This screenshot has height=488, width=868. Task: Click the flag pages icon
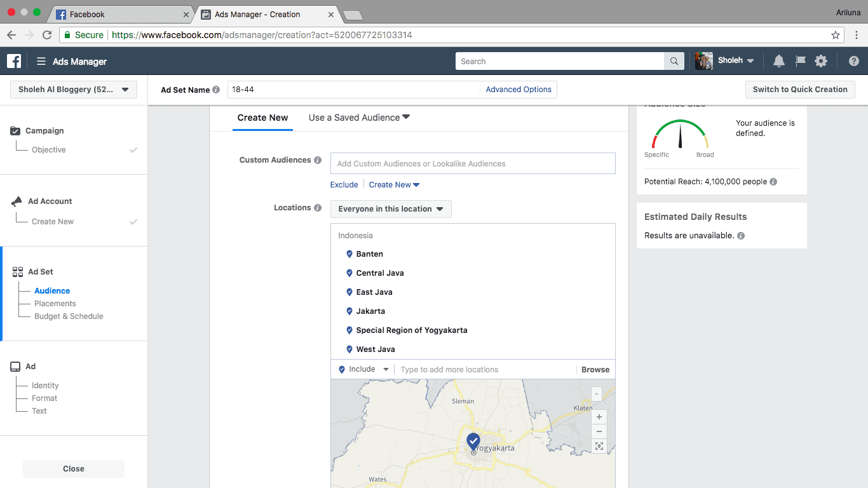point(800,61)
